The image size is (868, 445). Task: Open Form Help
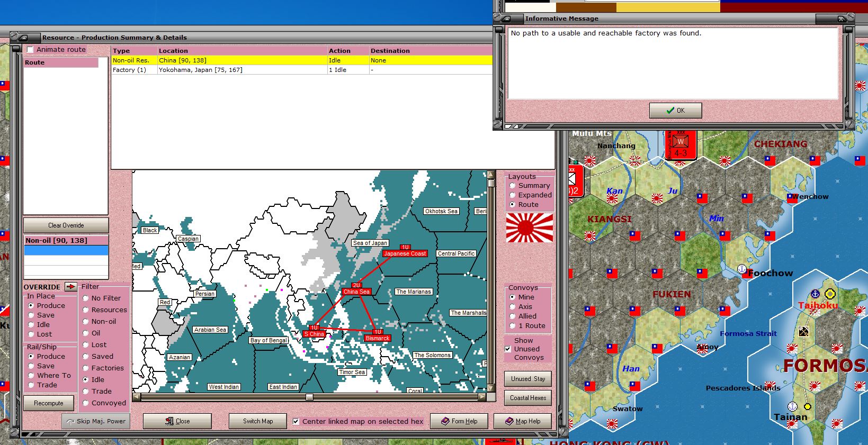point(459,421)
